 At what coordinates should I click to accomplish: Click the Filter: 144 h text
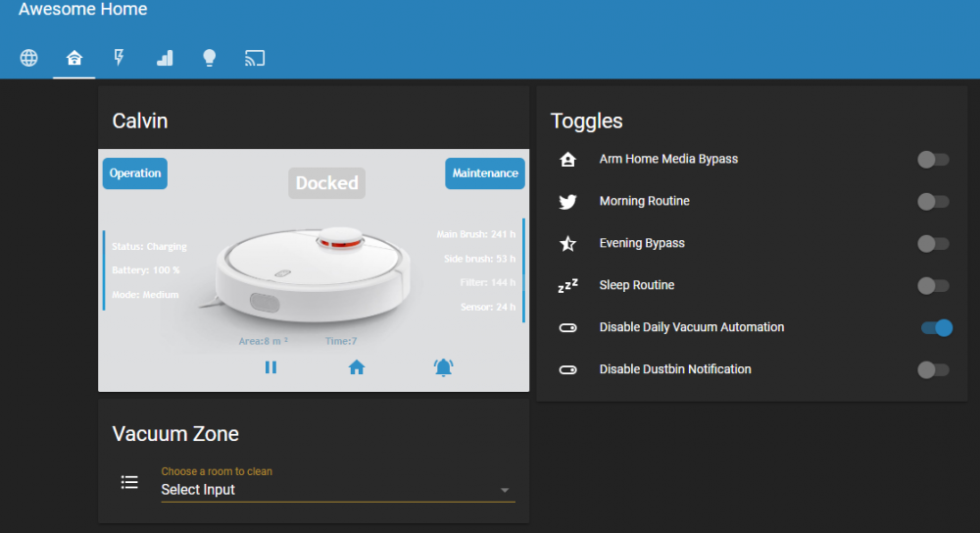[487, 282]
